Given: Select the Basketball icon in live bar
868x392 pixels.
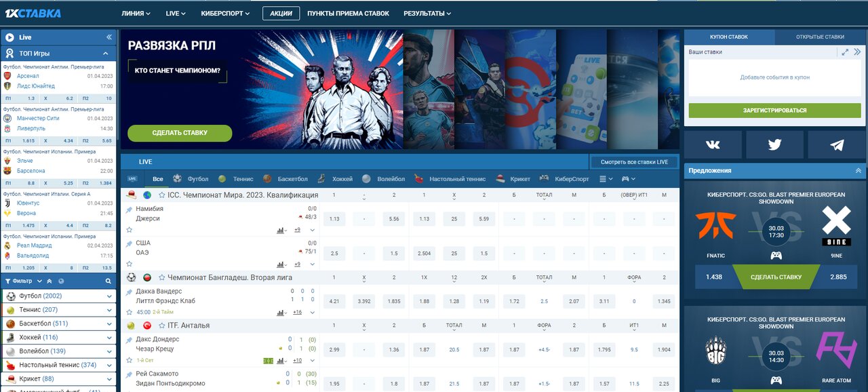Looking at the screenshot, I should [x=267, y=179].
